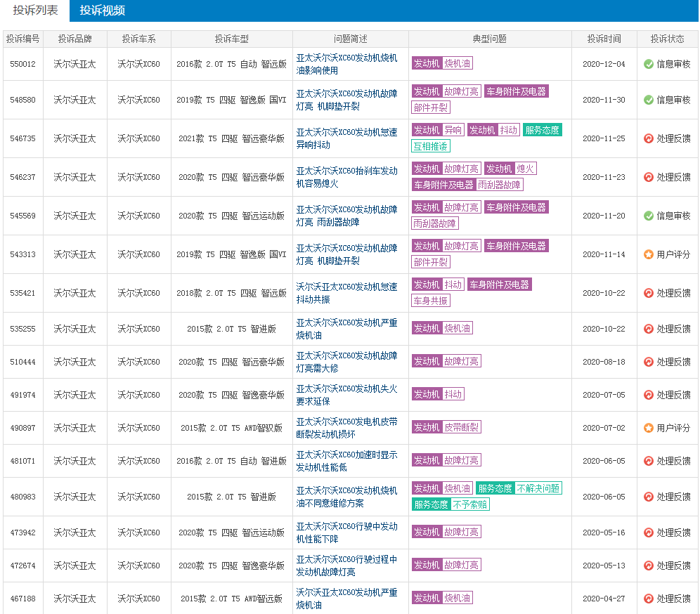Click orange star icon for complaint 490897

point(649,428)
